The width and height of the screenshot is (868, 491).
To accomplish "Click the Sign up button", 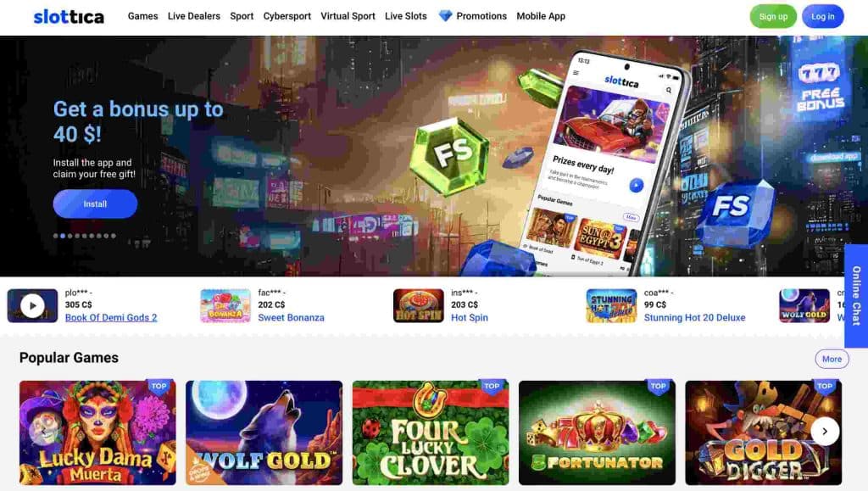I will [x=773, y=17].
